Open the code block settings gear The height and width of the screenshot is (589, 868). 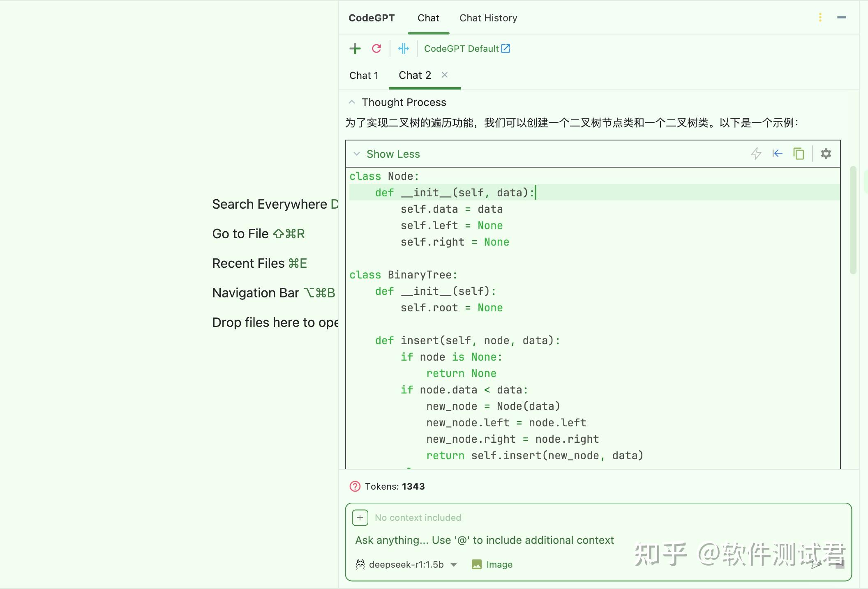[x=826, y=154]
